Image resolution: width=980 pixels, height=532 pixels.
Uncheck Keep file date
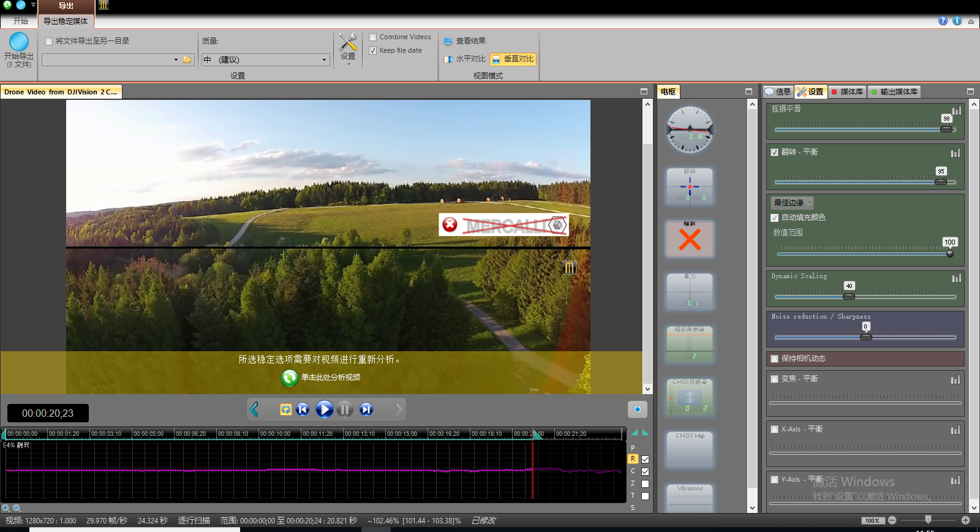click(372, 51)
